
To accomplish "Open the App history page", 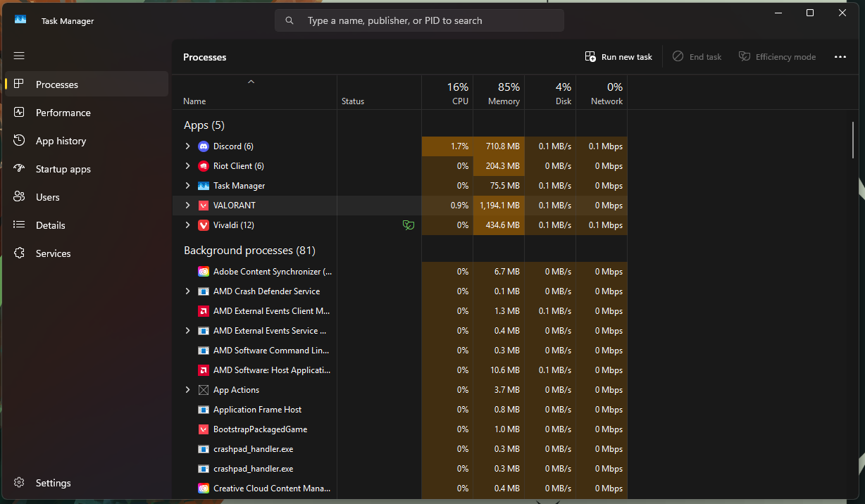I will [x=87, y=141].
